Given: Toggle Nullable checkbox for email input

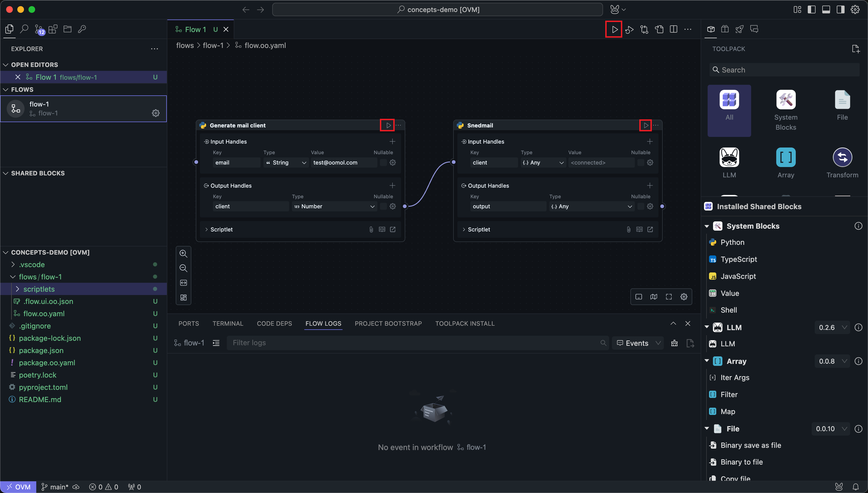Looking at the screenshot, I should click(x=383, y=163).
